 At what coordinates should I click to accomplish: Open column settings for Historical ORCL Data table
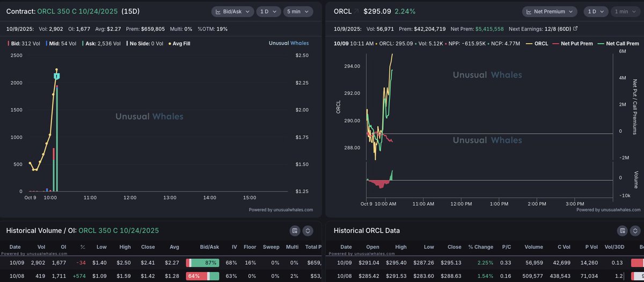[622, 231]
